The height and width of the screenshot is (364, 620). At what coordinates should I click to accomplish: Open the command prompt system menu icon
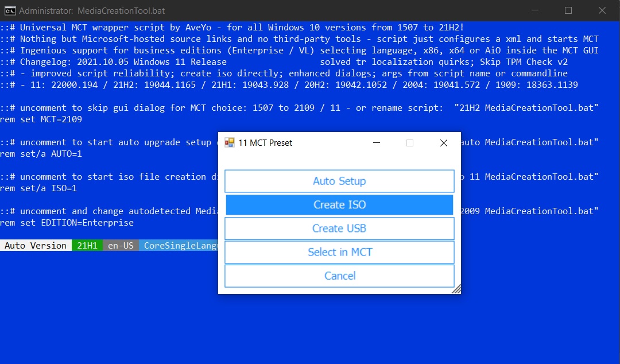coord(10,11)
